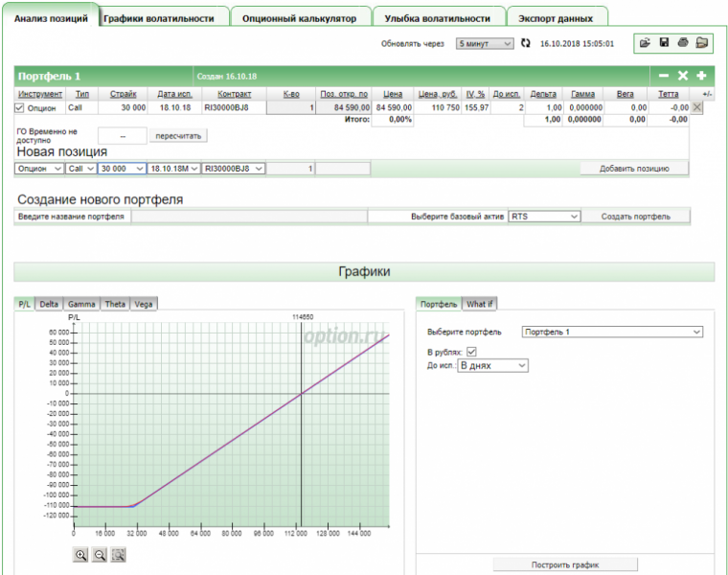Sort by Дельта column header
This screenshot has height=575, width=728.
pos(543,94)
